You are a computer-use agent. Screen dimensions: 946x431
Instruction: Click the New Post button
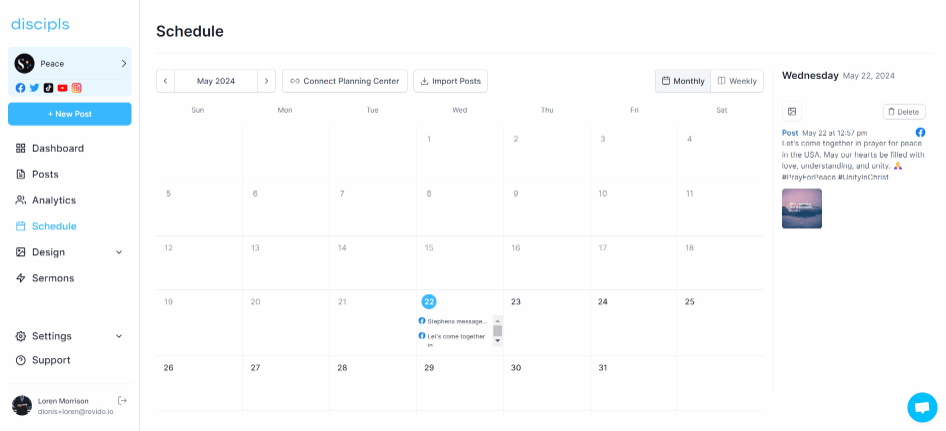click(x=69, y=114)
